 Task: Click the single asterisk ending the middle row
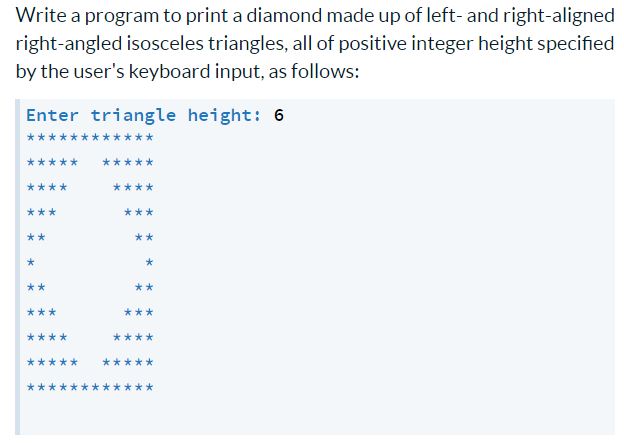pos(149,263)
